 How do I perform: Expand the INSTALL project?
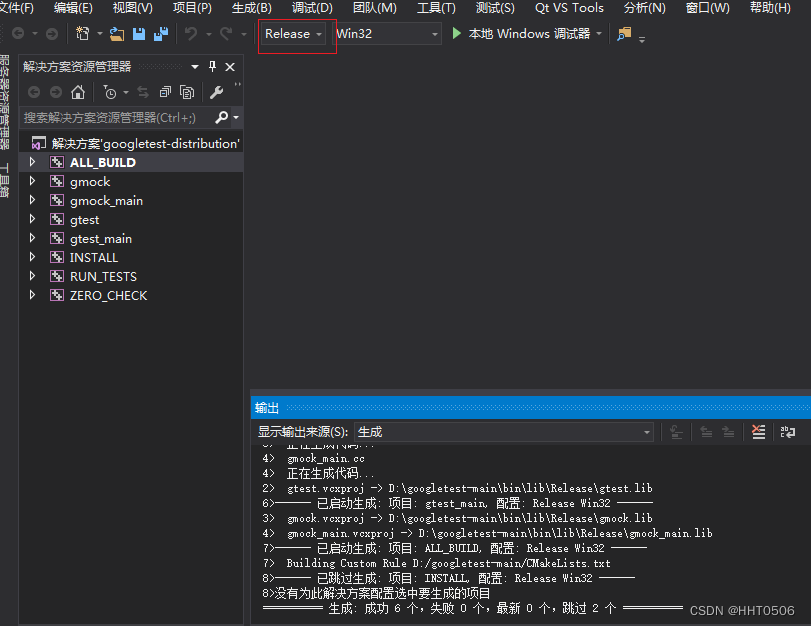32,257
